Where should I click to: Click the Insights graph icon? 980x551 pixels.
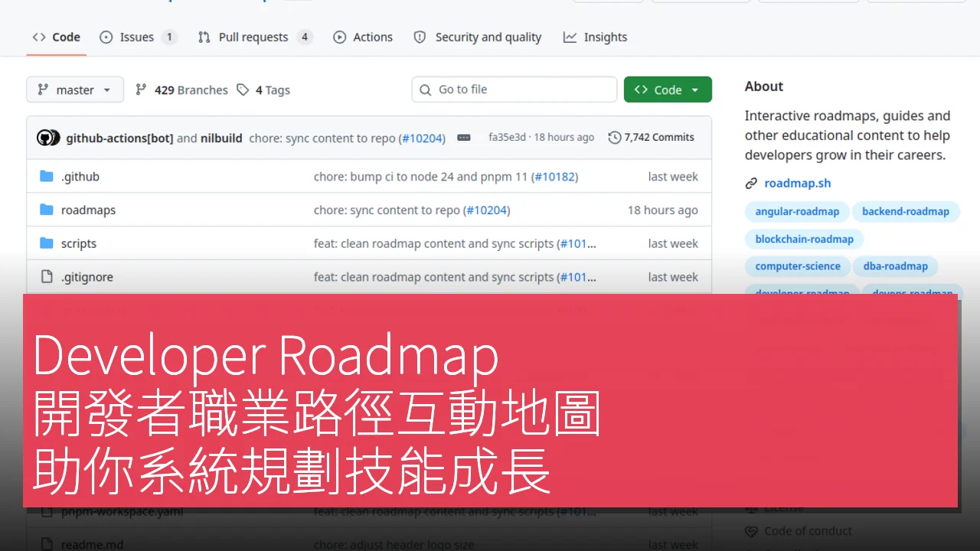pos(570,37)
